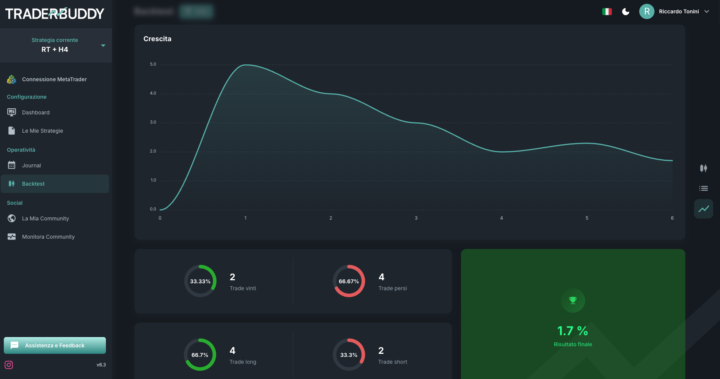Open the Journal page

31,165
